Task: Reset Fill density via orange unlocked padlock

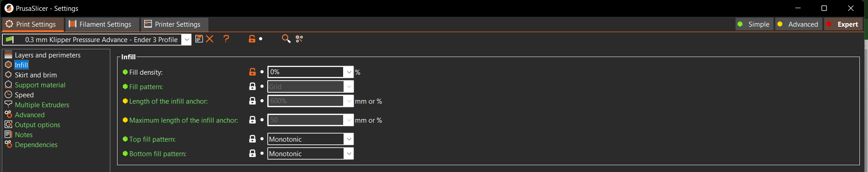Action: (x=252, y=72)
